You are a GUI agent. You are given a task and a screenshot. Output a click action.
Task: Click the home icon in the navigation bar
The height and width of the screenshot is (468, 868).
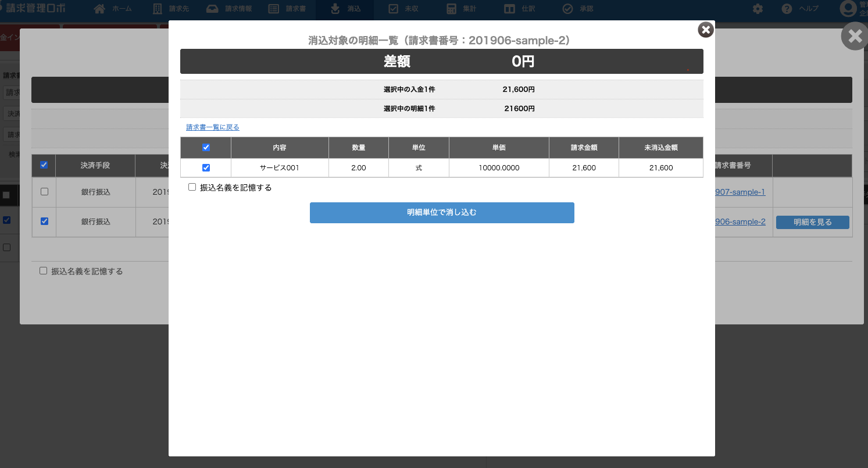pyautogui.click(x=99, y=9)
